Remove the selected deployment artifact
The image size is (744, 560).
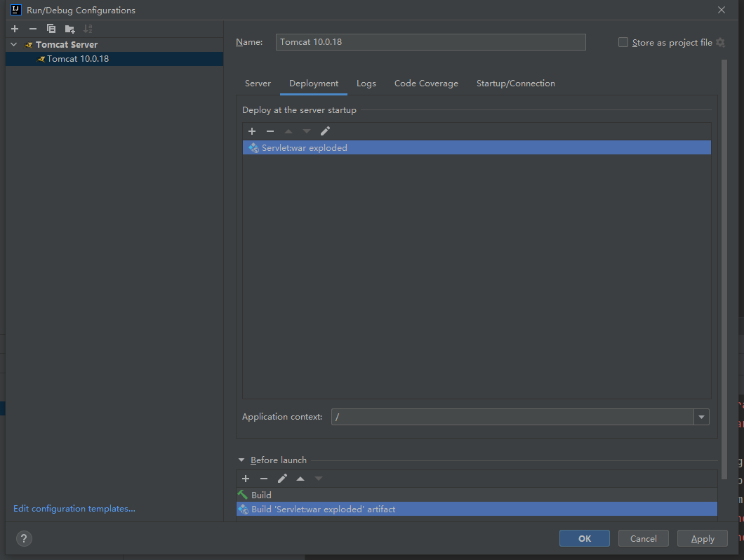(x=270, y=131)
